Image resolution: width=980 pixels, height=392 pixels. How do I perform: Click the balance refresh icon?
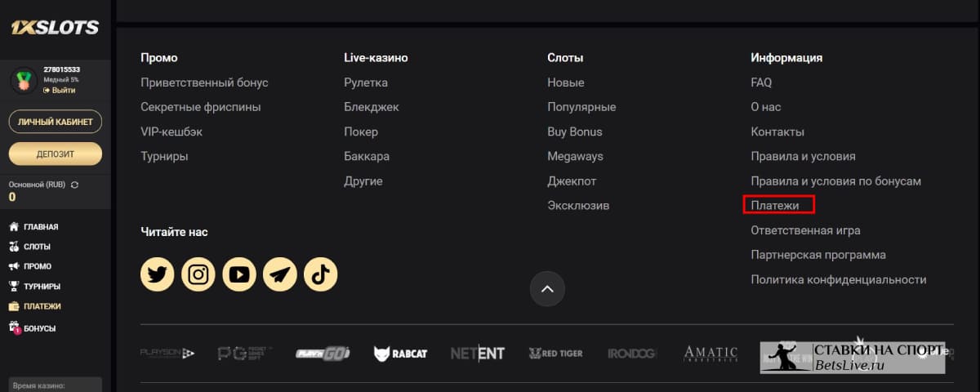coord(75,185)
